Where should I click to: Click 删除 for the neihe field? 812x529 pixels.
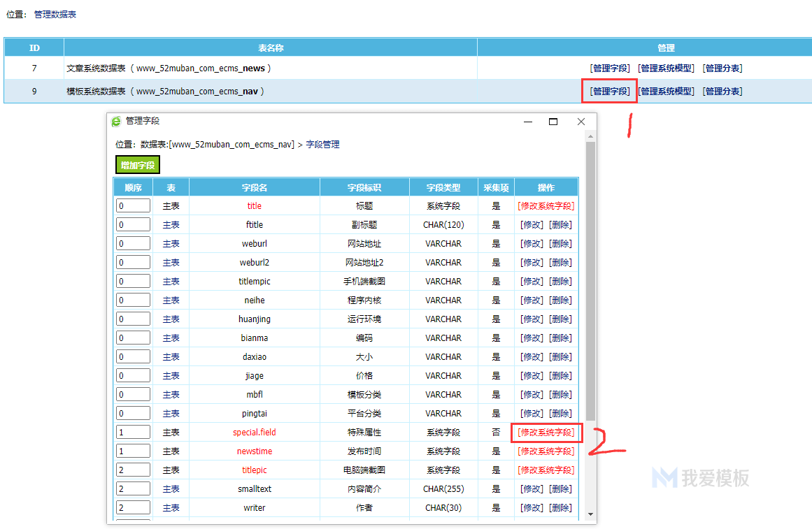pyautogui.click(x=560, y=300)
